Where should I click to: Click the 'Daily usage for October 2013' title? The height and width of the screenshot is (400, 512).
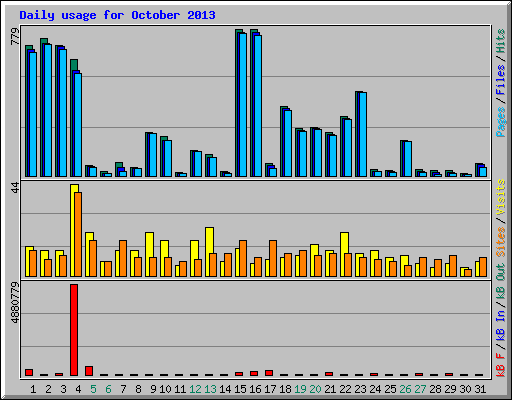tap(117, 15)
